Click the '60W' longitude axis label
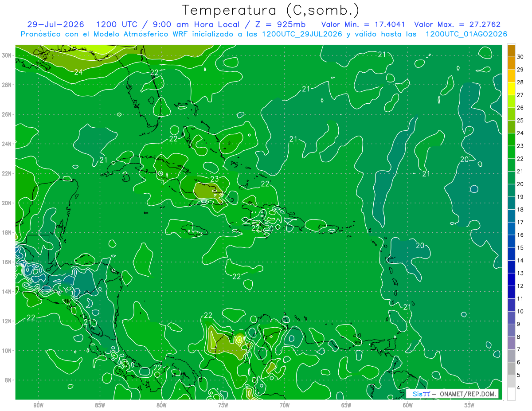Screen dimensions: 532x411 click(x=408, y=405)
